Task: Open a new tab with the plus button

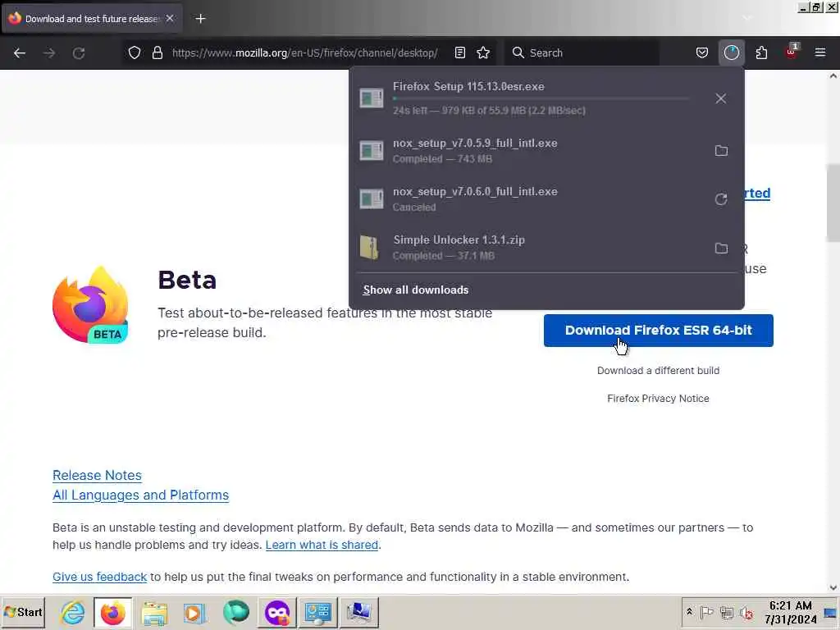Action: tap(200, 19)
